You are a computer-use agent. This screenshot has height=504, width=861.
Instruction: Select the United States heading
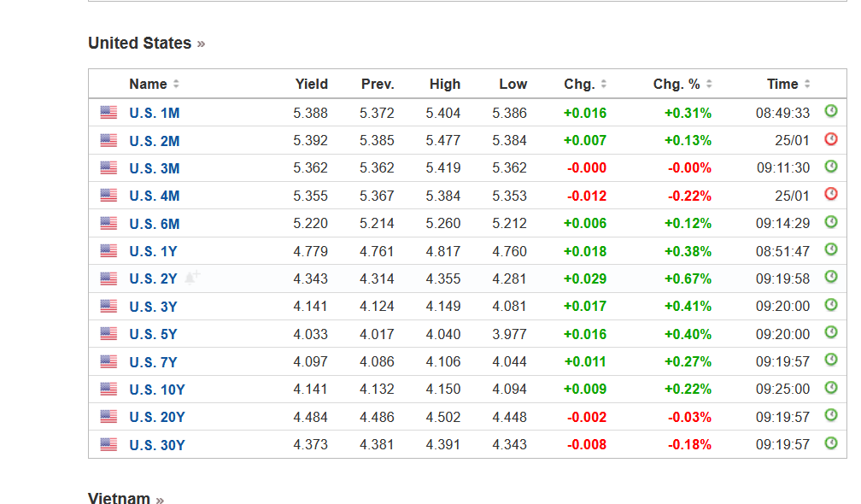coord(138,43)
